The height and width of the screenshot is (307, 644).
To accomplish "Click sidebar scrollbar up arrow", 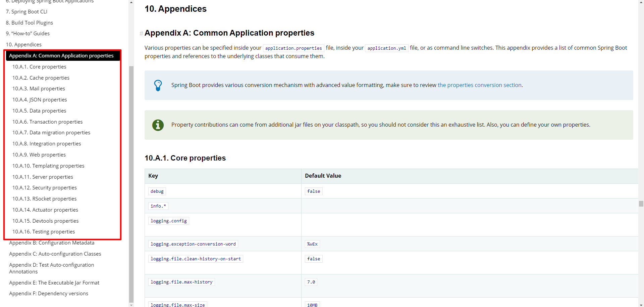I will (x=131, y=2).
